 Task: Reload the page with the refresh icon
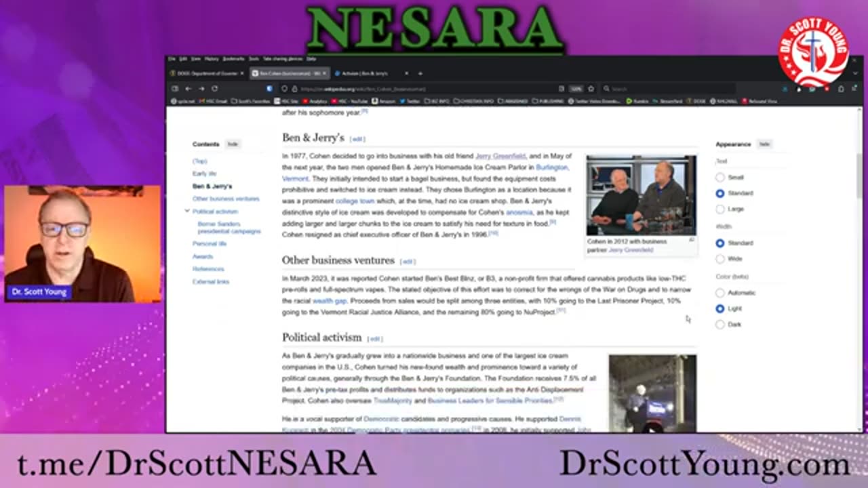215,89
